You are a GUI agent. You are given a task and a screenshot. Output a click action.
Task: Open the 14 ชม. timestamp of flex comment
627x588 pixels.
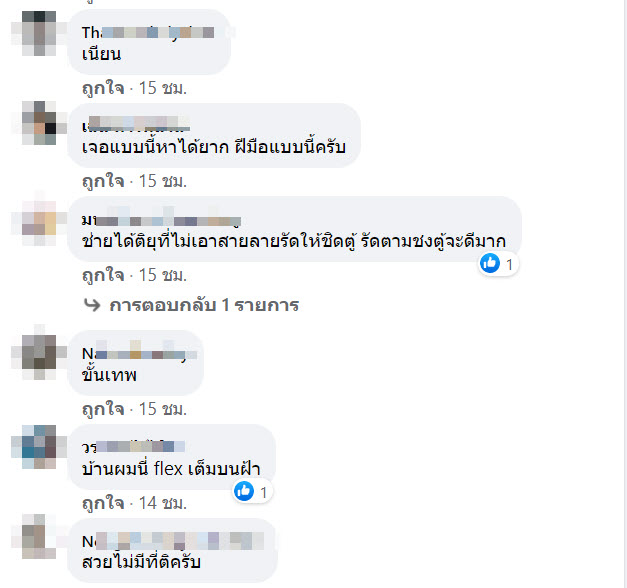coord(163,503)
